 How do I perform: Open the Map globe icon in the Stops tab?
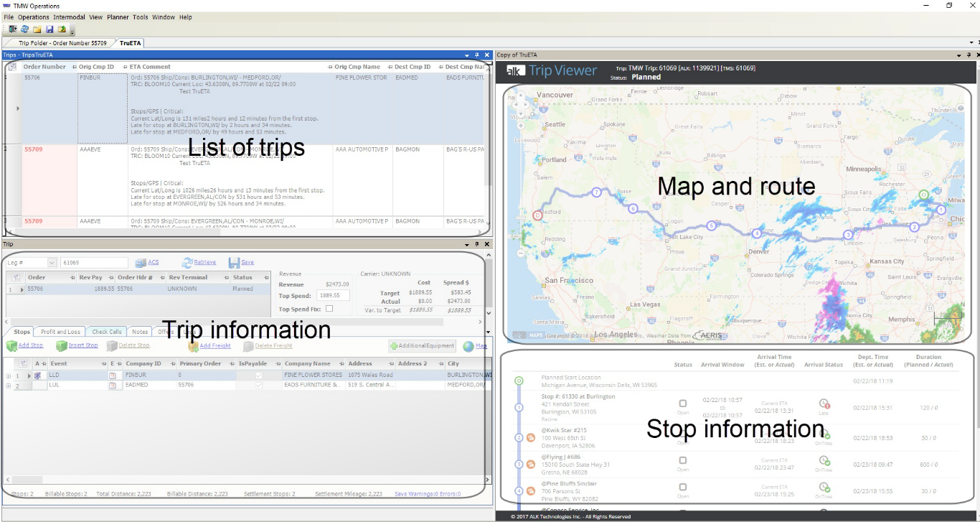pyautogui.click(x=468, y=346)
